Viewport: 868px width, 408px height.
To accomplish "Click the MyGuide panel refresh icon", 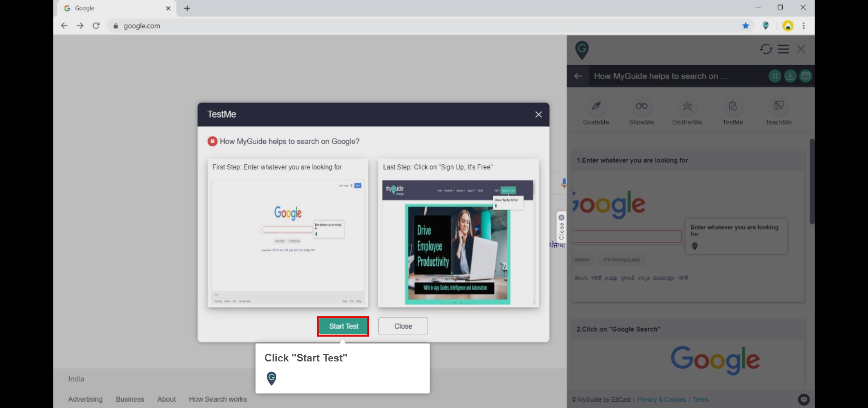I will (x=766, y=49).
